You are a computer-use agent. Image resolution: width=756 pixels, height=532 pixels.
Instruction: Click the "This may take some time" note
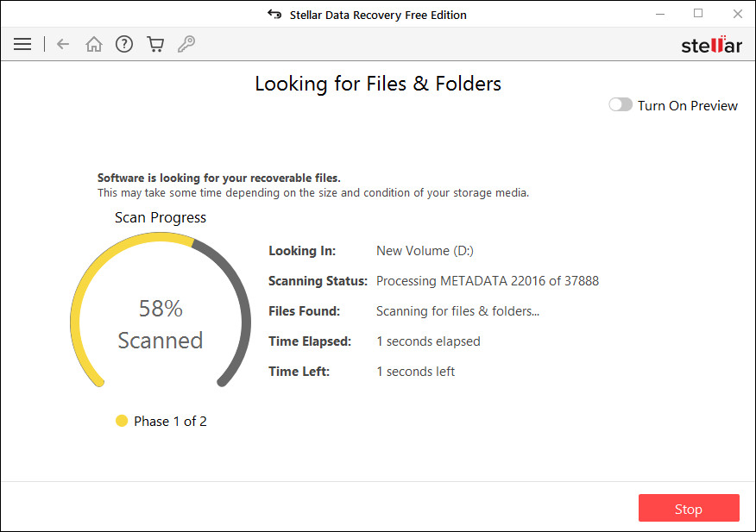(x=313, y=193)
